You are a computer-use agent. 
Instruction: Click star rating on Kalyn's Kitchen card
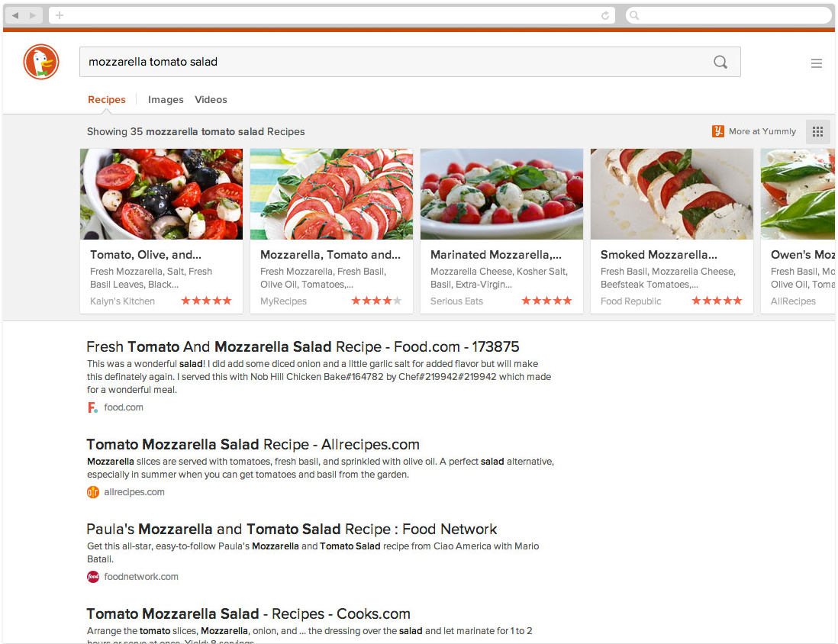point(206,301)
